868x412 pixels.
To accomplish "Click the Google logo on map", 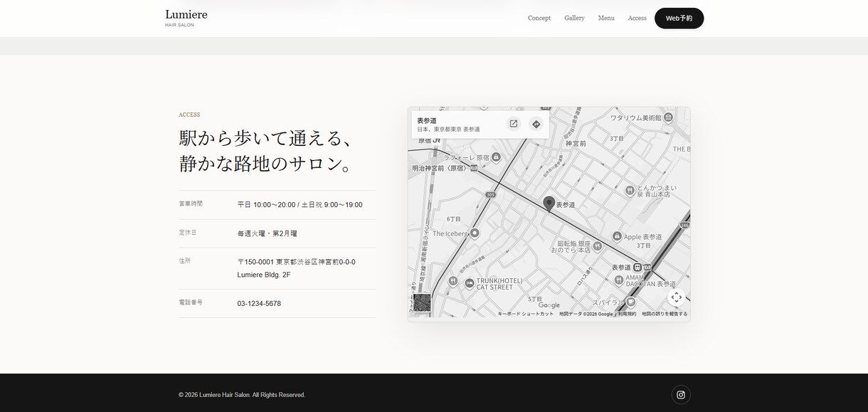I will coord(549,305).
